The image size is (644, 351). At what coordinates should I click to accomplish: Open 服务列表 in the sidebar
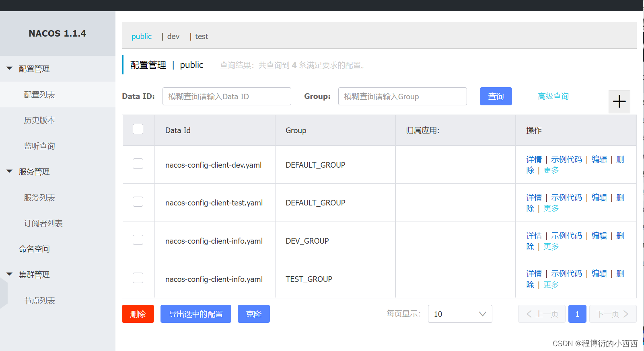[x=39, y=197]
